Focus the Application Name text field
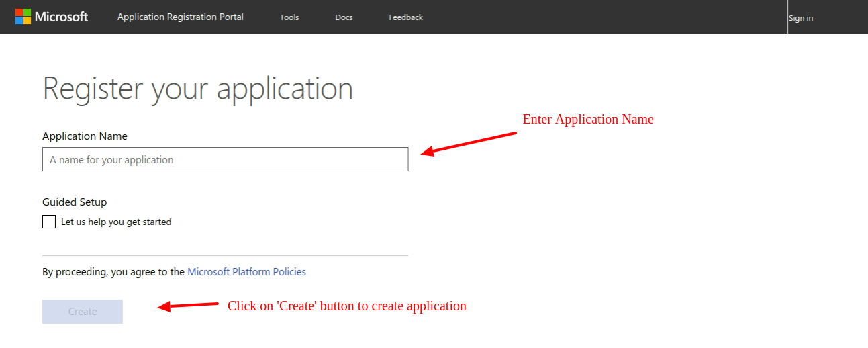Image resolution: width=868 pixels, height=348 pixels. [225, 159]
